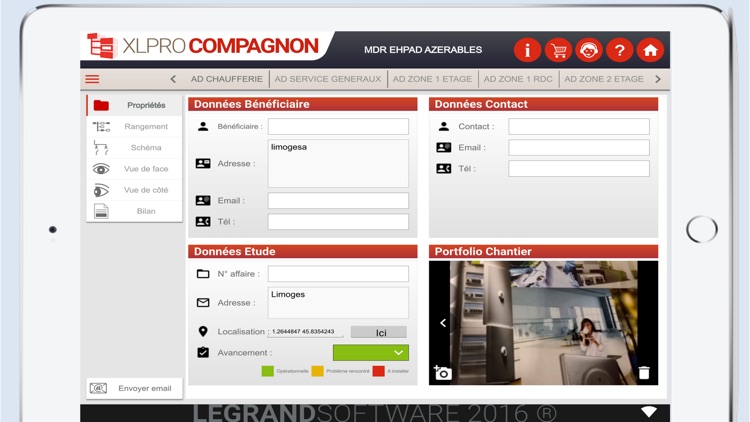Switch to AD ZONE 1 ETAGE tab
Screen dimensions: 750x422
pyautogui.click(x=432, y=79)
